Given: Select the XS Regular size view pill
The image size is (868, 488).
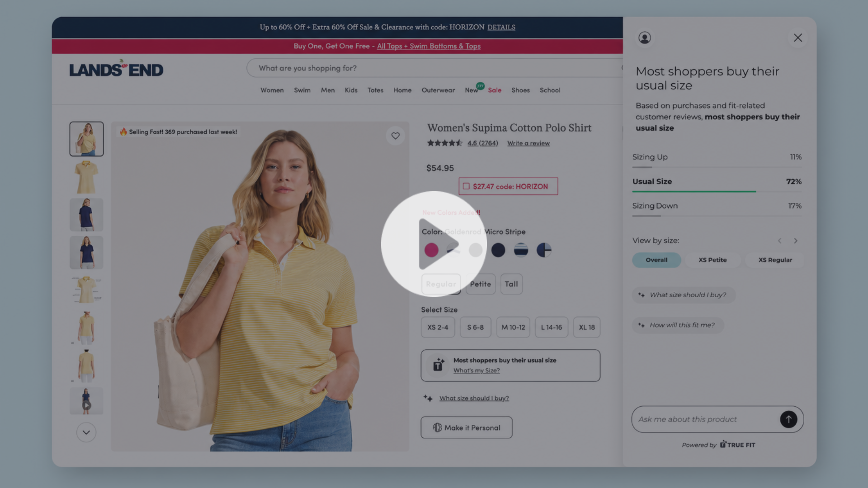Looking at the screenshot, I should pos(775,260).
